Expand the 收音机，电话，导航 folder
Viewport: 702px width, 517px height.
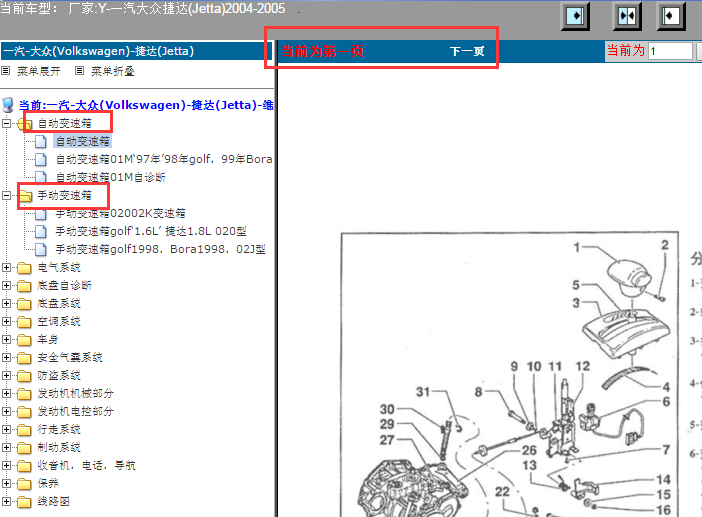6,466
